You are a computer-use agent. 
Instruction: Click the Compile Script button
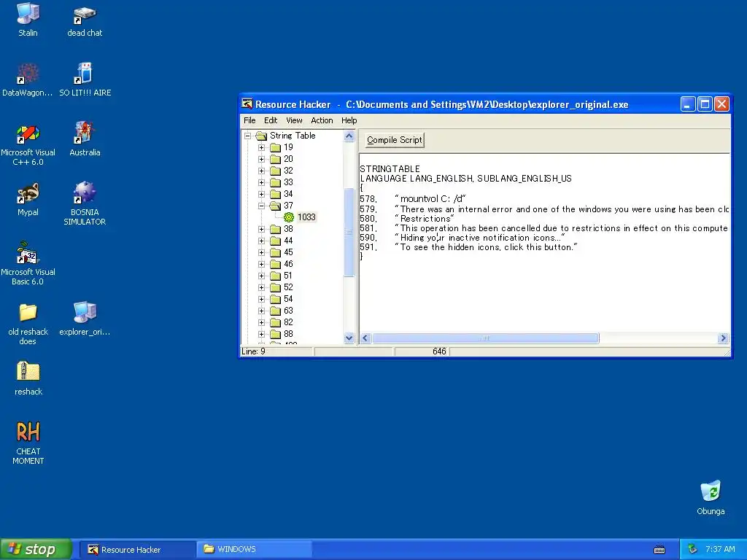(395, 140)
